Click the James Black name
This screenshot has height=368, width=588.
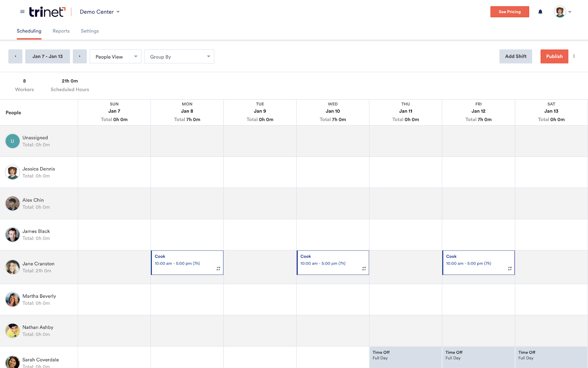pyautogui.click(x=36, y=231)
